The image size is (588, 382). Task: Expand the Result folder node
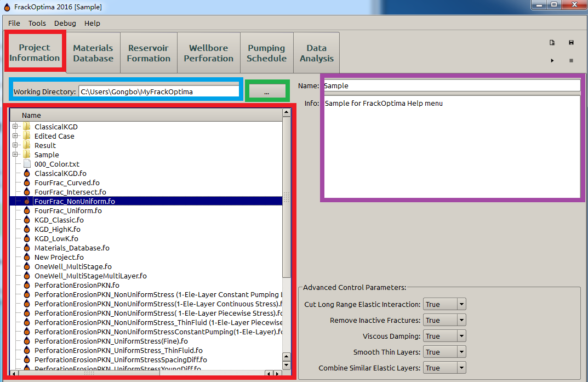coord(15,145)
